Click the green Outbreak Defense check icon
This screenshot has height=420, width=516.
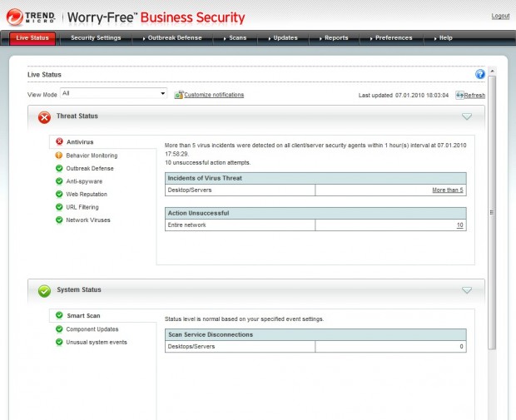(x=59, y=168)
